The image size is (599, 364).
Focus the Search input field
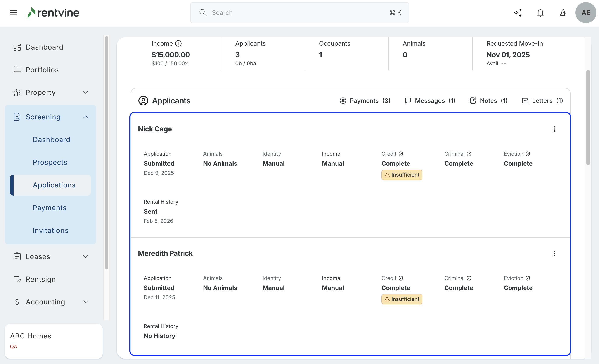click(x=299, y=13)
